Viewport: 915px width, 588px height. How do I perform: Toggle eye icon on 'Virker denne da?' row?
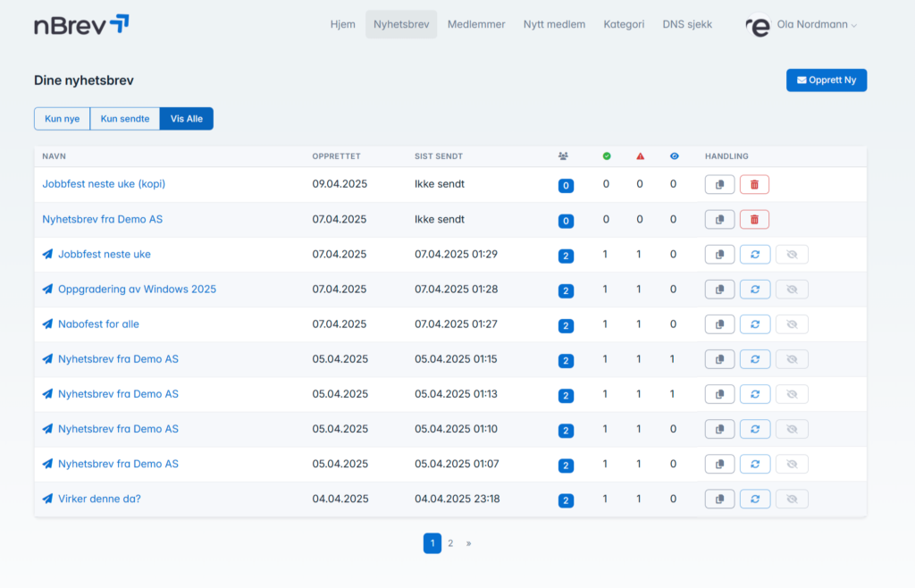pos(791,500)
